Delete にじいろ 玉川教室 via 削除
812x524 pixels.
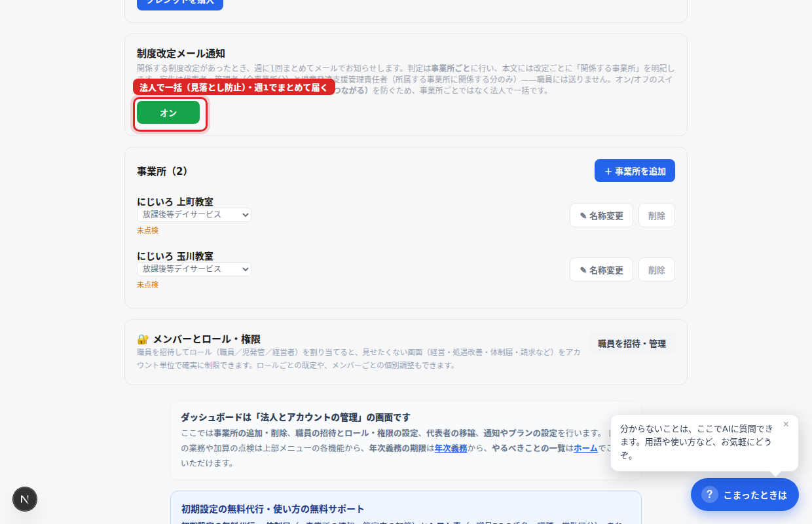point(657,270)
